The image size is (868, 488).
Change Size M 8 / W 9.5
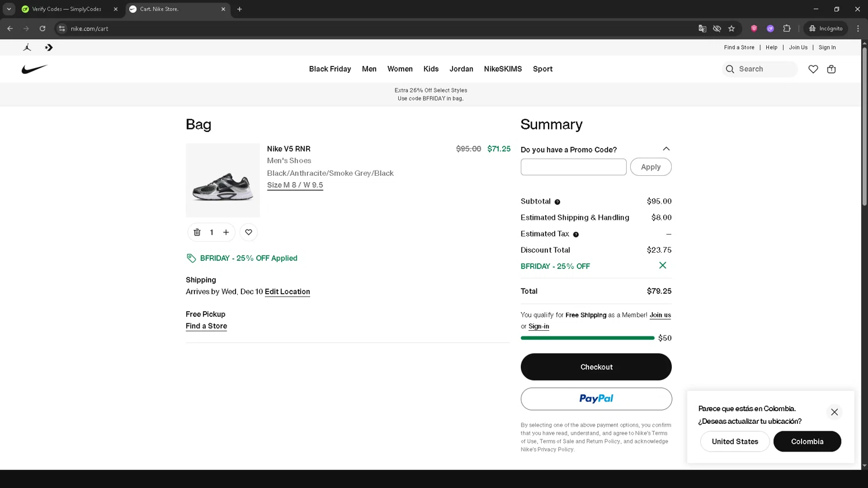pos(295,185)
